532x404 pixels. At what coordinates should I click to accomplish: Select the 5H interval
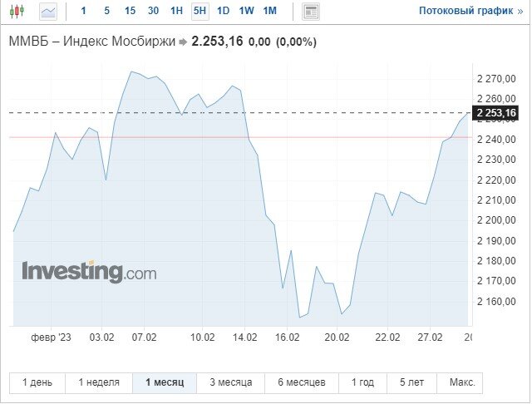click(x=199, y=11)
